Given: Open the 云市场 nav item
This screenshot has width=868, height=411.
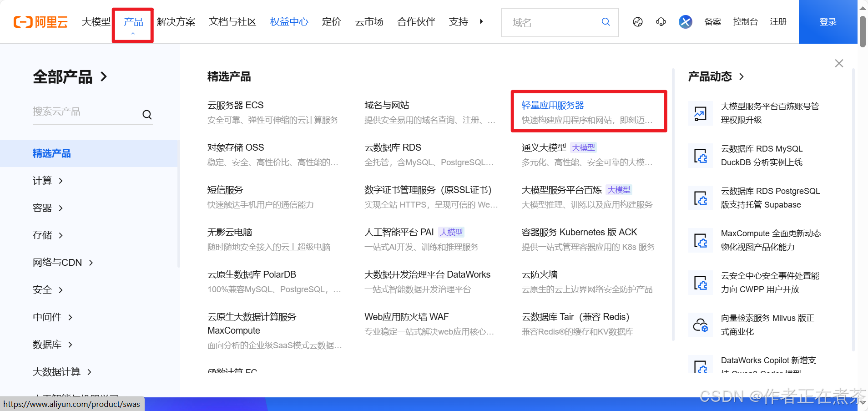Looking at the screenshot, I should point(369,22).
